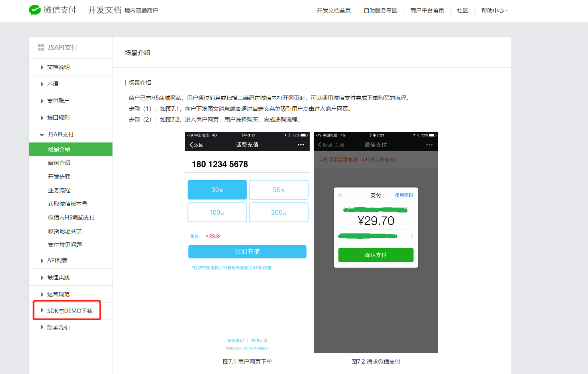
Task: Expand the 文档说明 section arrow
Action: tap(42, 67)
